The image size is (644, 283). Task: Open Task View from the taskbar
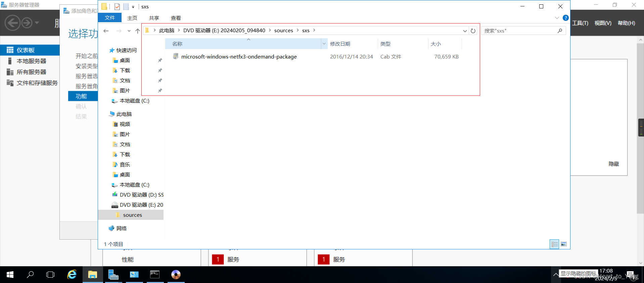tap(50, 275)
